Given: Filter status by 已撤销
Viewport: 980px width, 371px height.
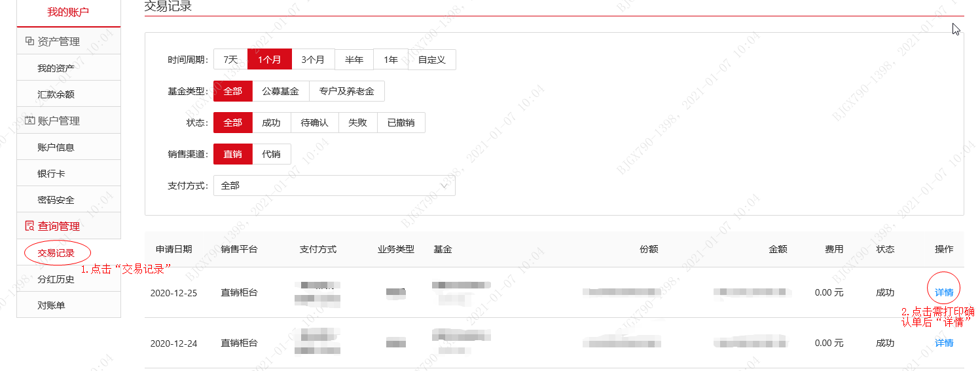Looking at the screenshot, I should point(401,123).
